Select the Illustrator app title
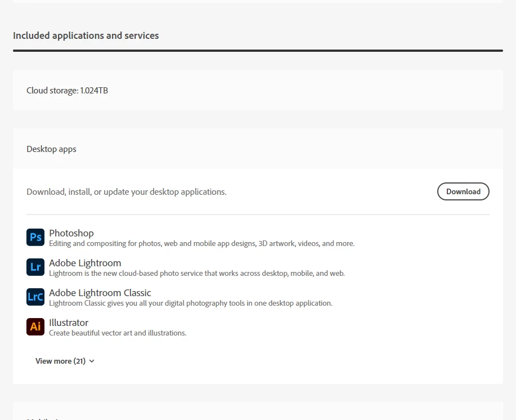The width and height of the screenshot is (516, 420). [69, 323]
